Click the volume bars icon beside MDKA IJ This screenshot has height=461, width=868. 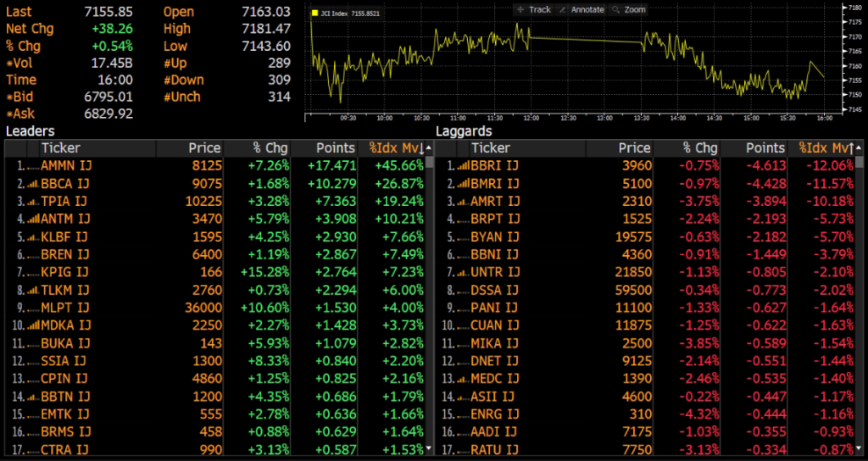[33, 325]
